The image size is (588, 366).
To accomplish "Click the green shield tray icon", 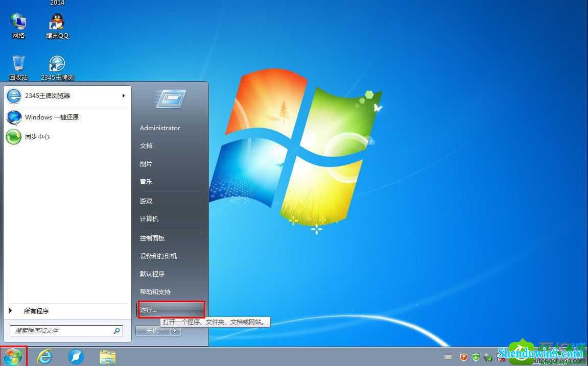I will click(x=476, y=357).
